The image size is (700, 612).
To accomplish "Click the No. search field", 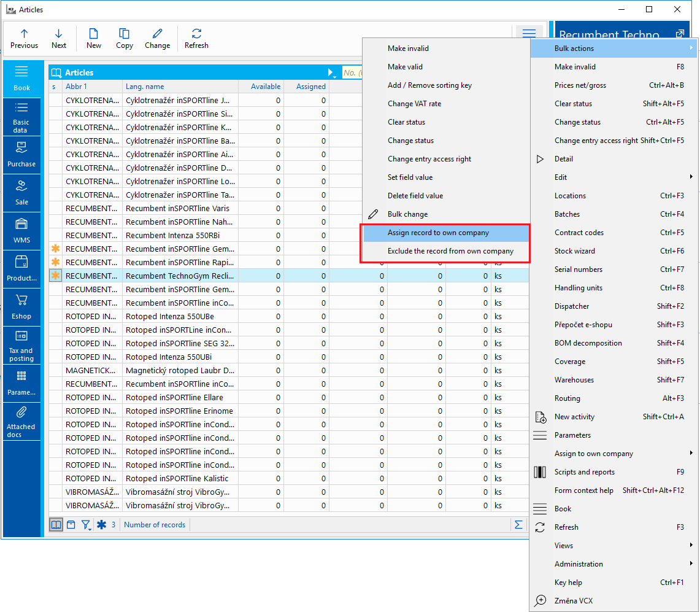I will tap(352, 72).
